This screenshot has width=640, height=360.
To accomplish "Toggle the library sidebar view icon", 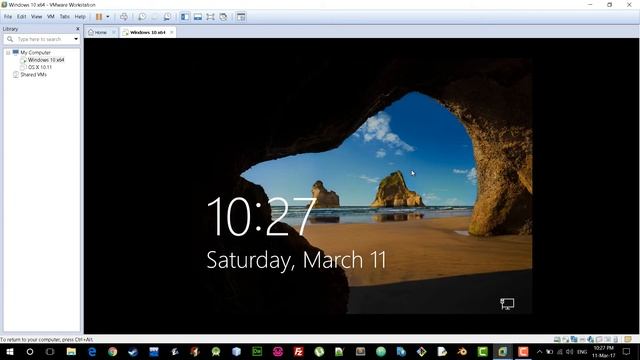I will (185, 17).
